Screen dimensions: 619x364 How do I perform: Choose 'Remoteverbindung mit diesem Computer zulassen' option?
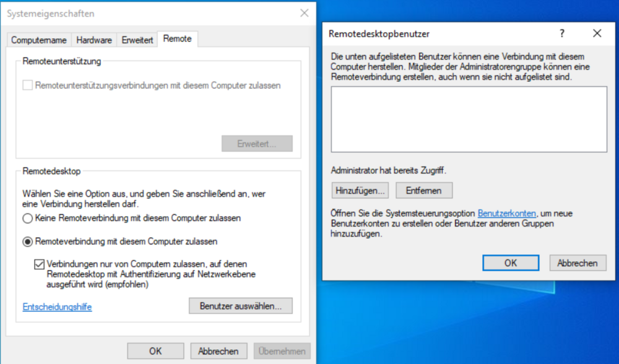coord(27,241)
